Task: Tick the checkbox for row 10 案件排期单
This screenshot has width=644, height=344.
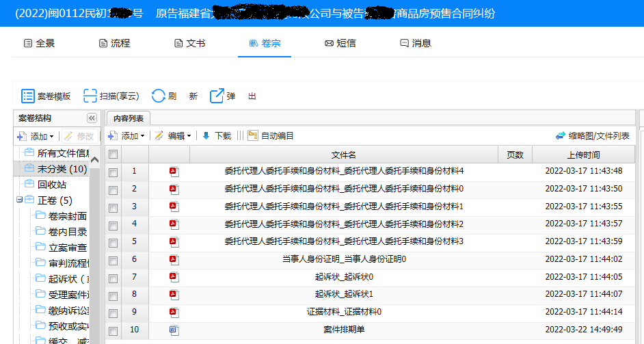Action: (x=113, y=331)
